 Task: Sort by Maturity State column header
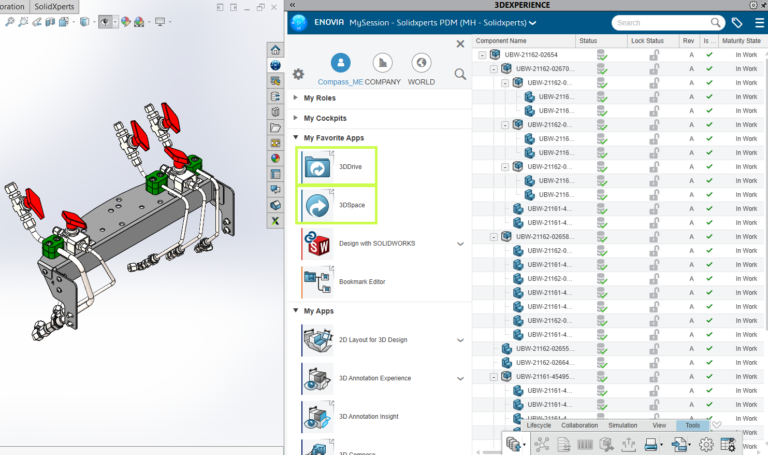741,41
